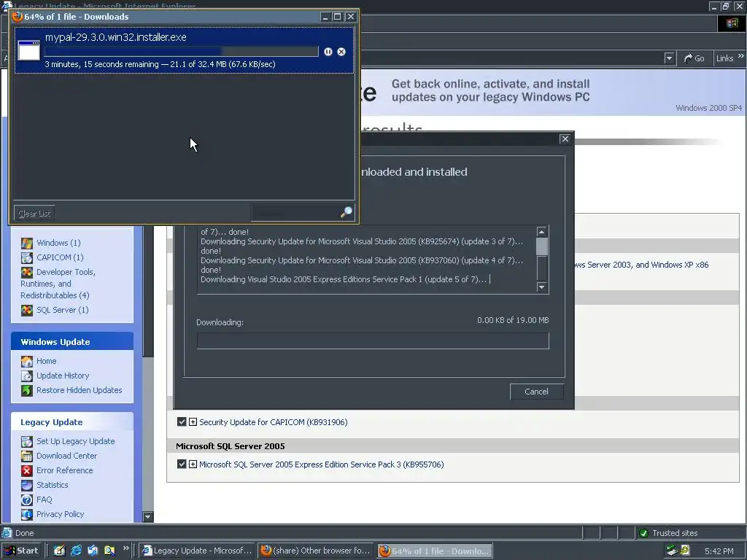Uncheck SQL Server 2005 Express Service Pack 3
Screen dimensions: 747x560
182,464
